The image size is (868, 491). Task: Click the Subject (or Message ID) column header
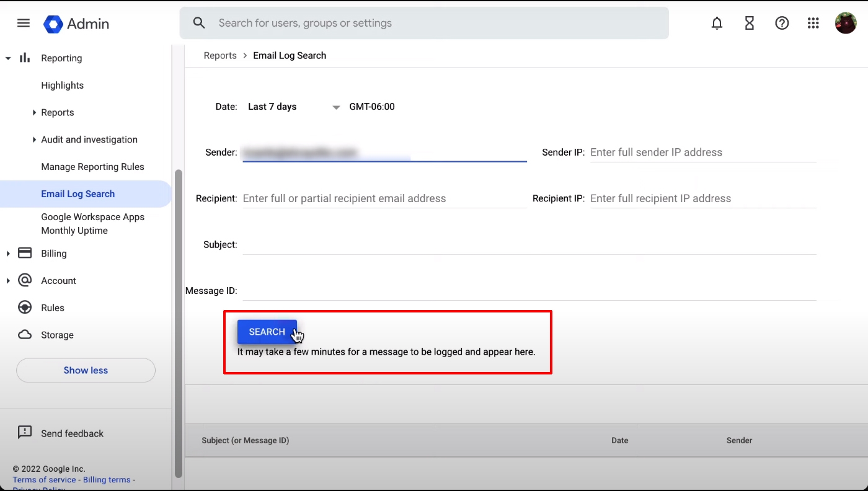pyautogui.click(x=246, y=441)
